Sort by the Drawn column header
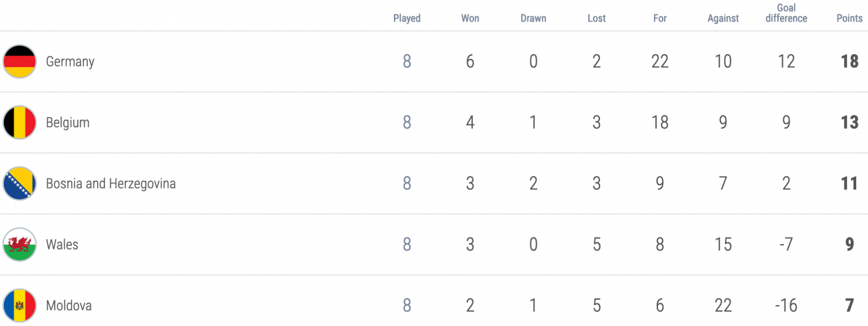Image resolution: width=868 pixels, height=326 pixels. (533, 18)
